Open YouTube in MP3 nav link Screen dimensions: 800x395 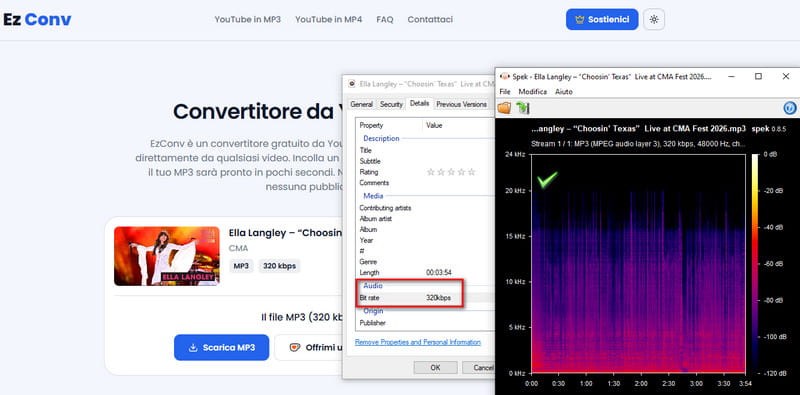coord(247,19)
